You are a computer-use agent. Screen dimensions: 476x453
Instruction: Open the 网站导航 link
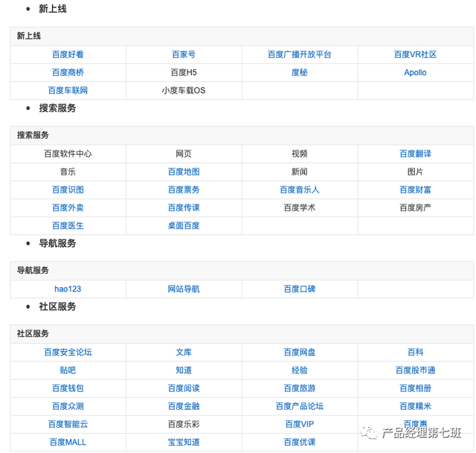184,289
